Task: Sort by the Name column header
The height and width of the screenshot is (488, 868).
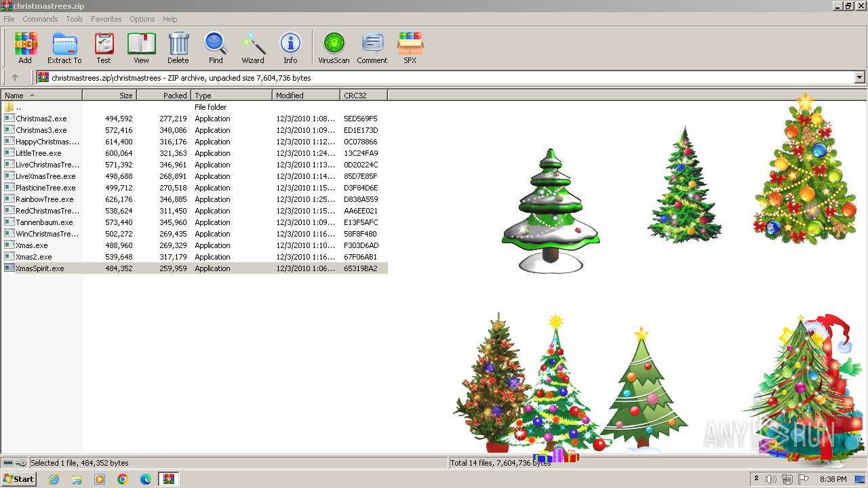Action: coord(41,96)
